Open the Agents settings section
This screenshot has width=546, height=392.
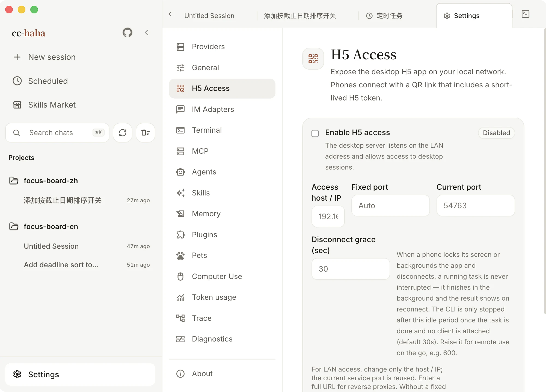(222, 172)
